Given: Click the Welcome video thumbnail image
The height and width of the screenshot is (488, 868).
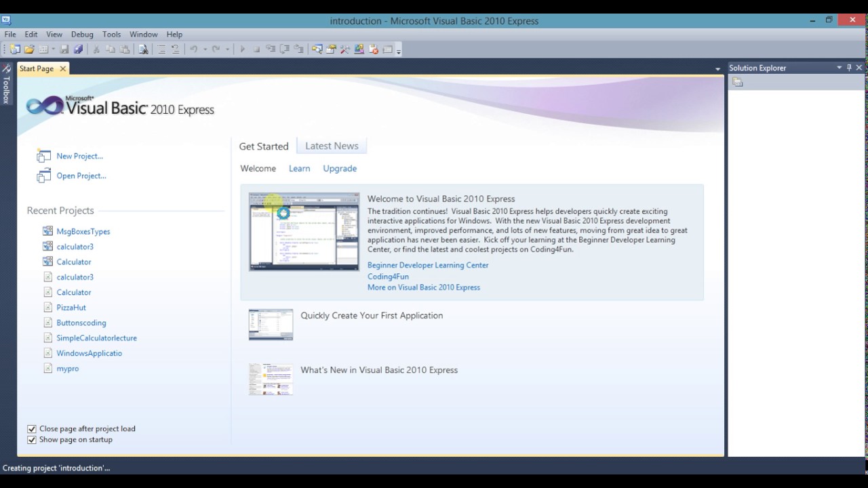Looking at the screenshot, I should [x=304, y=232].
